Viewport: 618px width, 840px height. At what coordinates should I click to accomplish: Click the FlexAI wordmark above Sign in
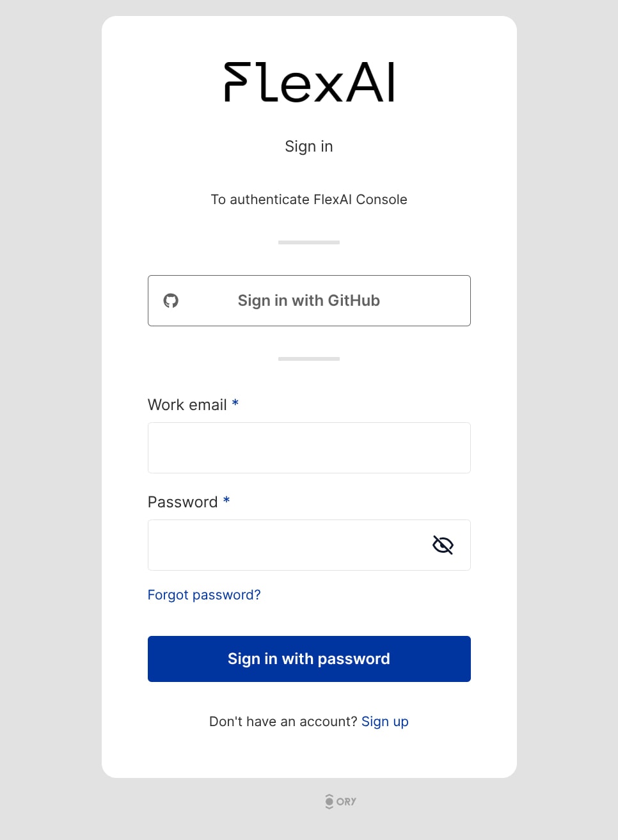tap(309, 82)
